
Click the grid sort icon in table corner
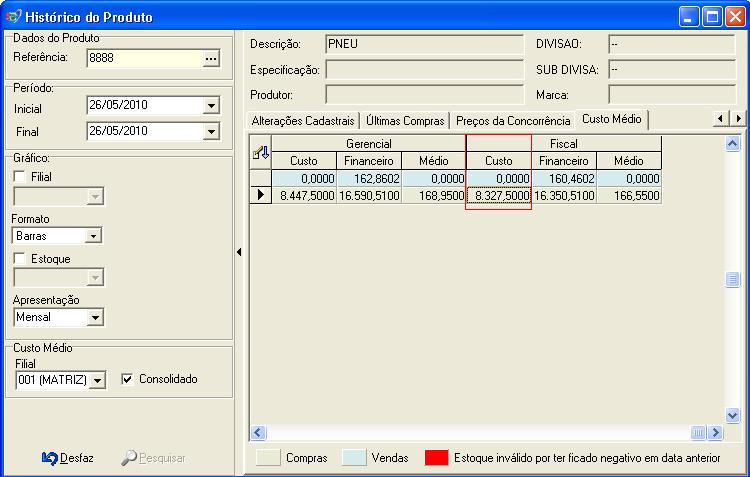260,152
